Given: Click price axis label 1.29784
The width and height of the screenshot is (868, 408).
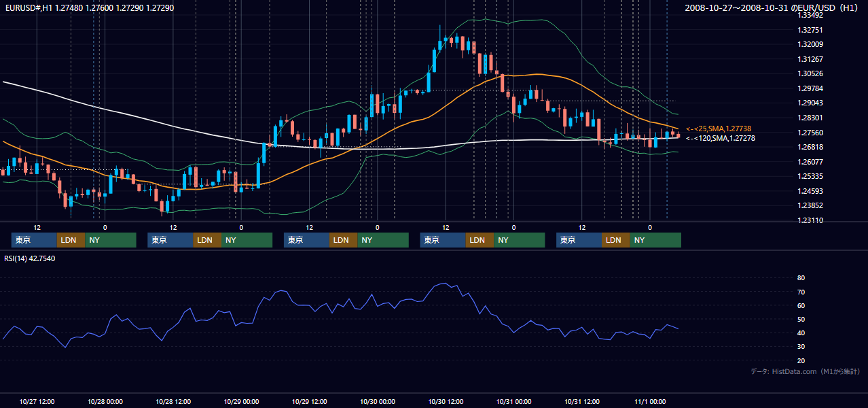Looking at the screenshot, I should pos(811,88).
